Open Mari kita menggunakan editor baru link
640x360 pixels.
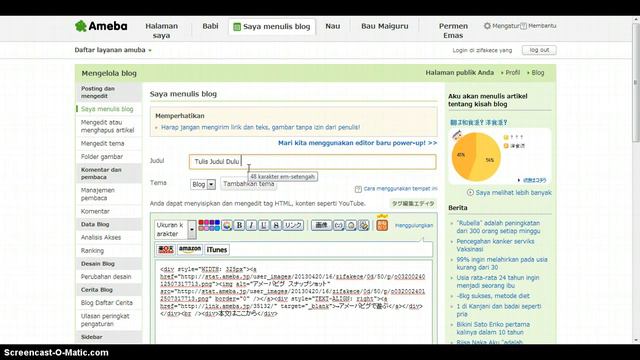[x=358, y=143]
